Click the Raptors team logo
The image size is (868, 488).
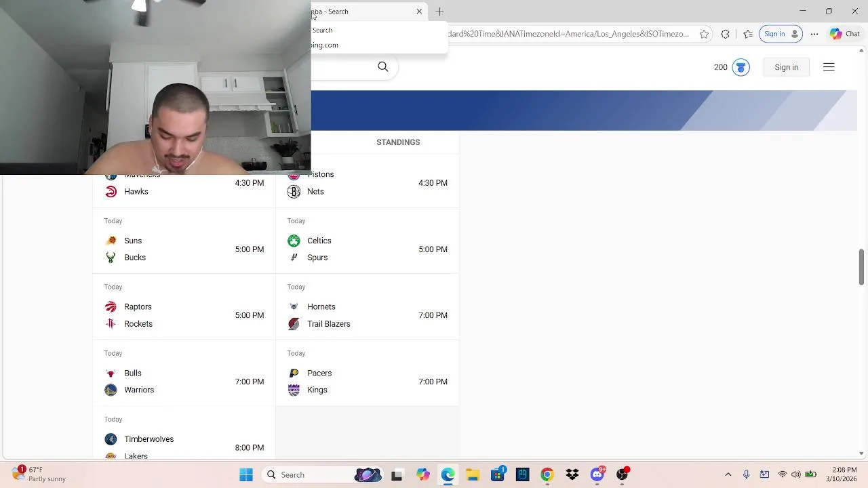pyautogui.click(x=111, y=307)
